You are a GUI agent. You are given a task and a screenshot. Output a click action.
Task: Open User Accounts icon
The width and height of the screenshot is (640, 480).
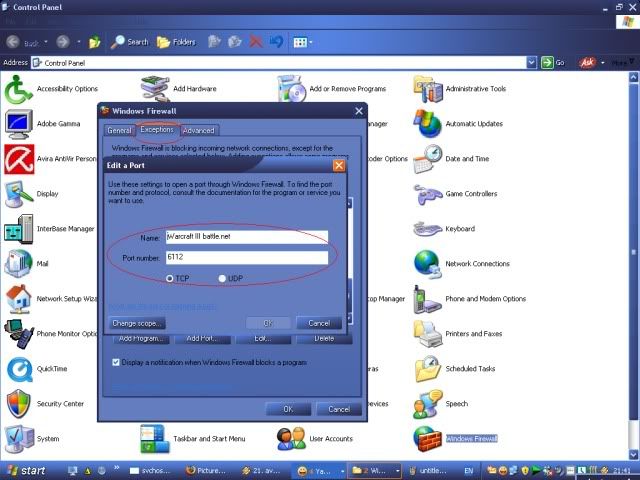(x=291, y=439)
